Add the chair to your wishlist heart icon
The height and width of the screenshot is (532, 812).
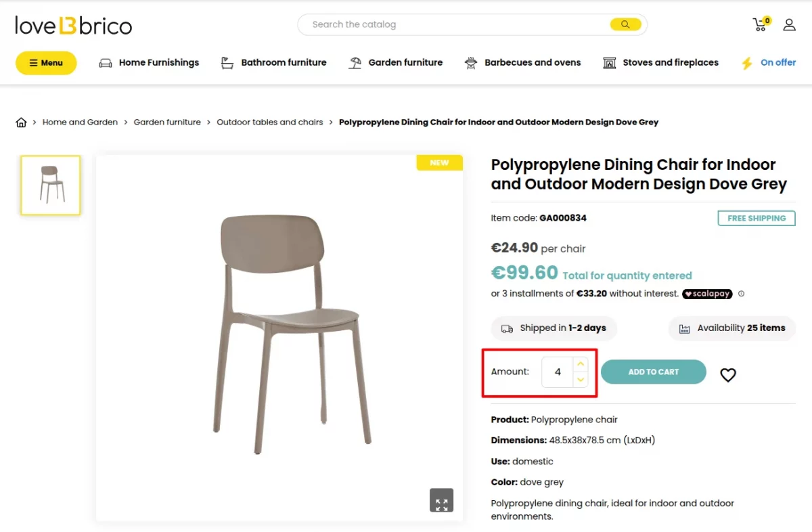click(727, 374)
